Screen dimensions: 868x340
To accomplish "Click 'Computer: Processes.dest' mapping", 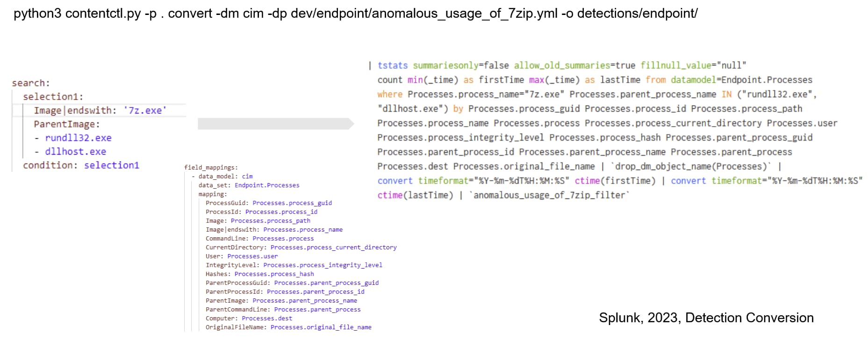I will (x=249, y=319).
